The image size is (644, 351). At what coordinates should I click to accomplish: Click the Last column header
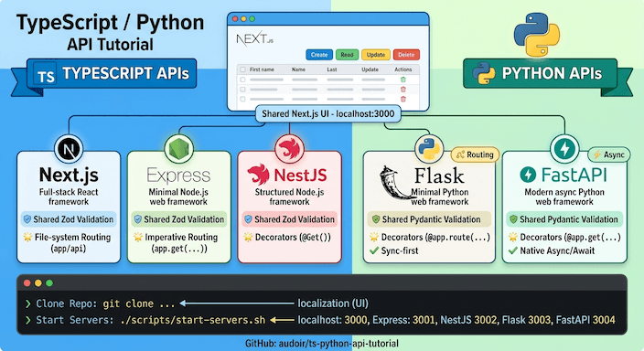pos(332,69)
